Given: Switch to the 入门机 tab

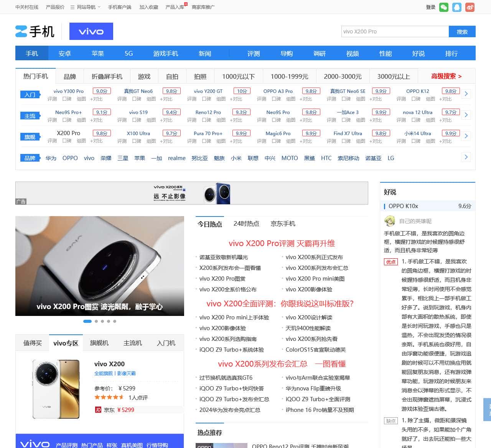Looking at the screenshot, I should click(x=166, y=343).
